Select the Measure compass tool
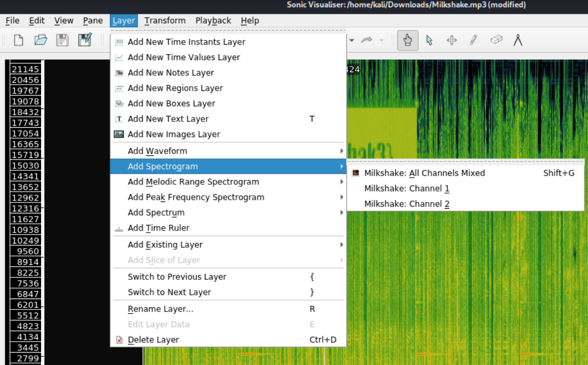Screen dimensions: 588x365 coord(517,40)
